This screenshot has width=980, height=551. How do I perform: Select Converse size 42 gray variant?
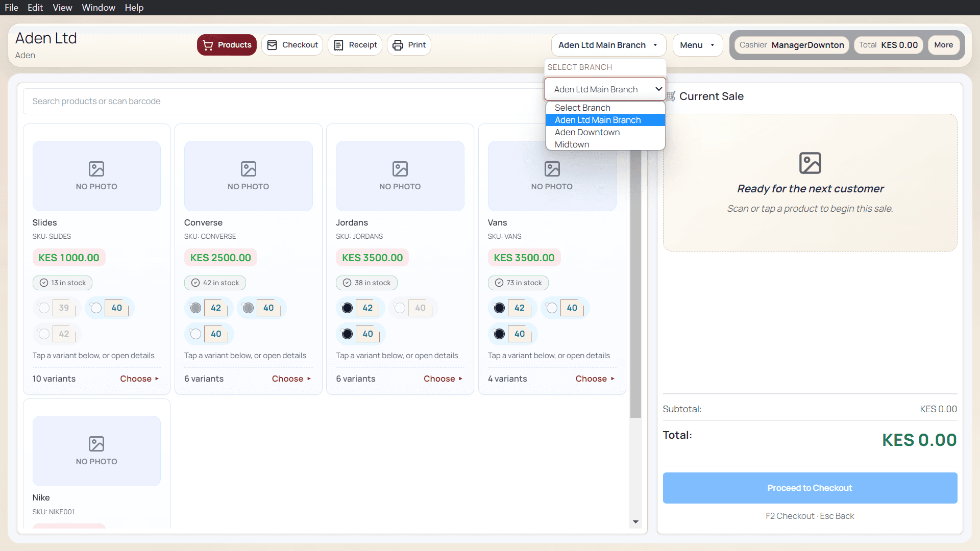point(209,308)
